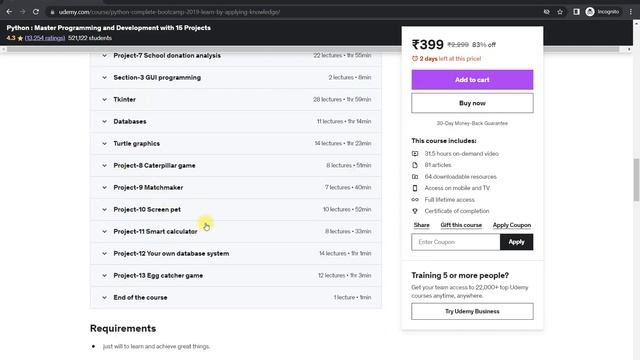
Task: Click the Enter Coupon input field
Action: 456,242
